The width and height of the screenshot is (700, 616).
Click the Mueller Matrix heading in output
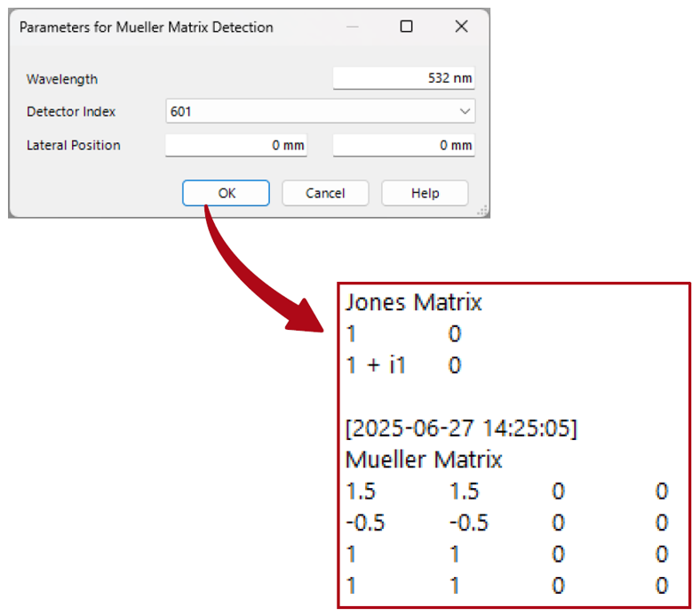[x=423, y=460]
